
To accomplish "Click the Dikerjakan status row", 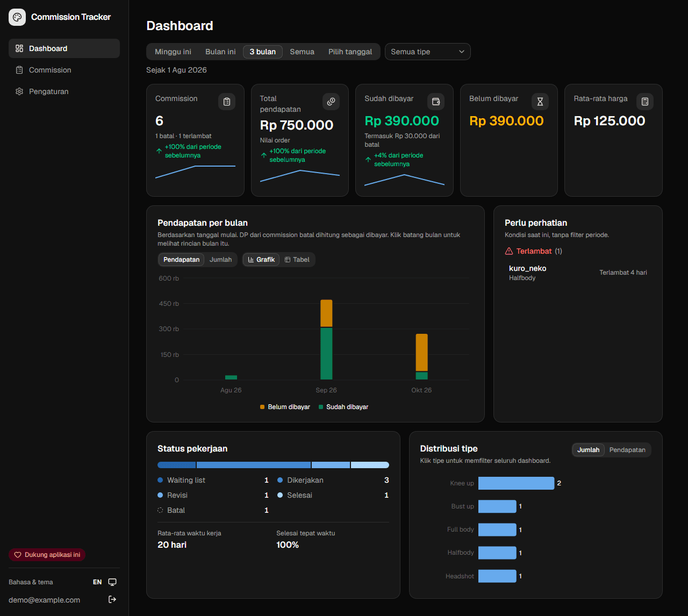I will tap(333, 480).
